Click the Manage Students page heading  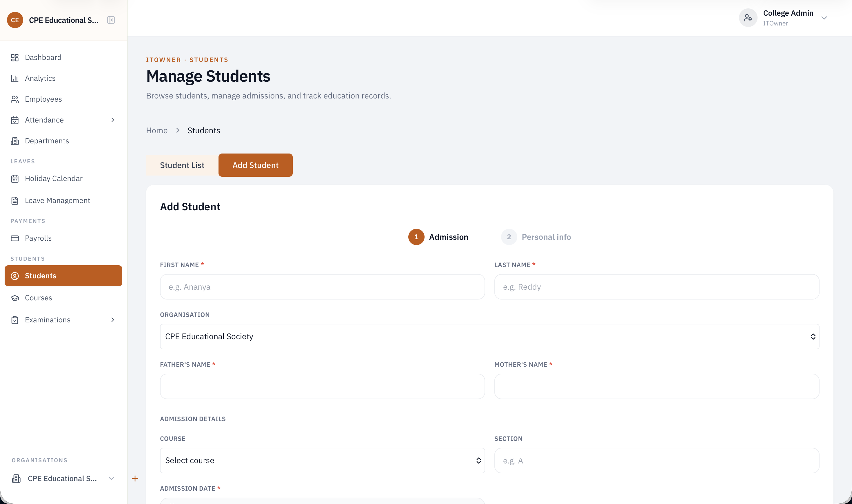click(208, 76)
